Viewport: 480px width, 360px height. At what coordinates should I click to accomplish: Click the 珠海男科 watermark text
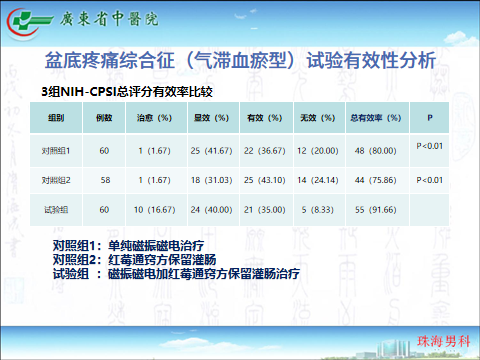coord(443,341)
